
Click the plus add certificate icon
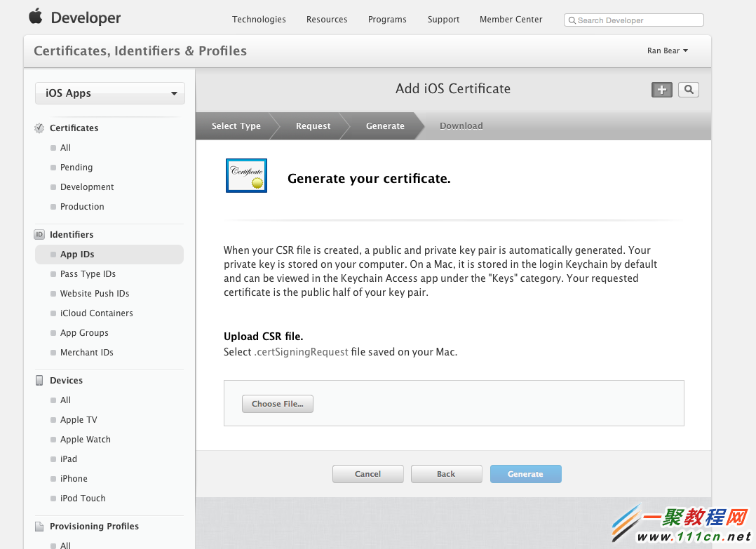[x=661, y=89]
